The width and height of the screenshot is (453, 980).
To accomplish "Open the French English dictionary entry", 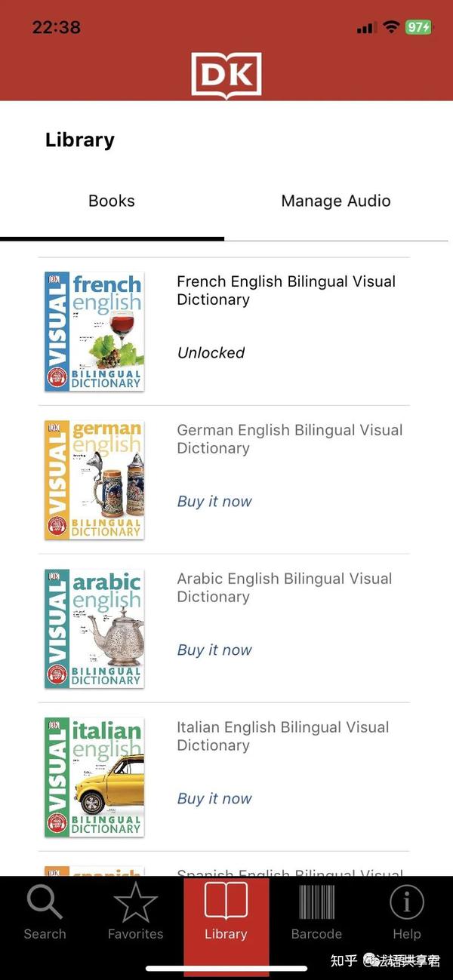I will pyautogui.click(x=285, y=290).
